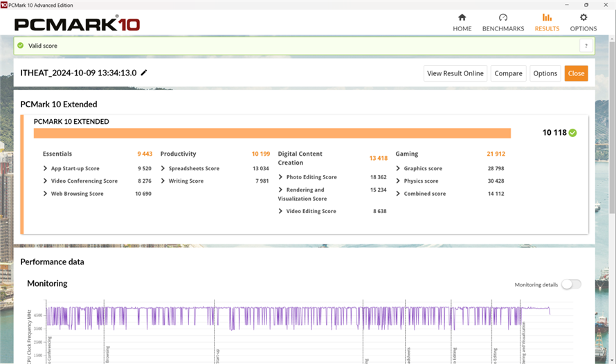Click the orange PCMark 10 Extended score bar

click(x=272, y=133)
